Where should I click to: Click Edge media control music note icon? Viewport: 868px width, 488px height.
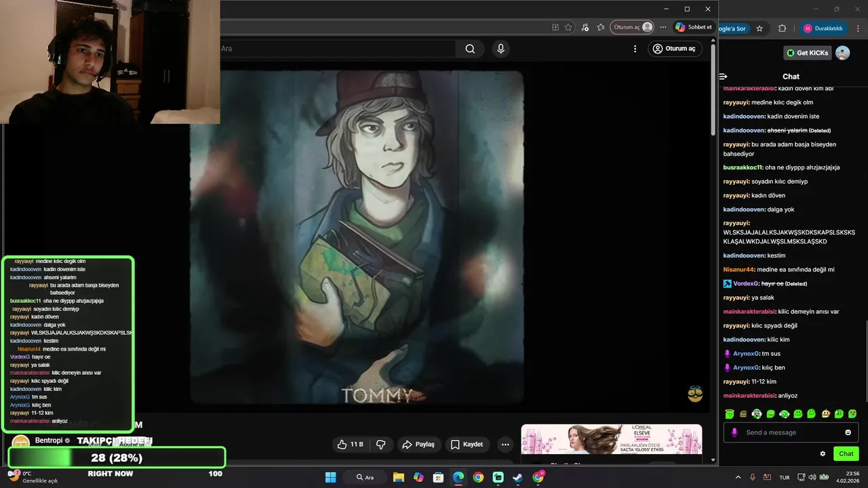tap(585, 27)
